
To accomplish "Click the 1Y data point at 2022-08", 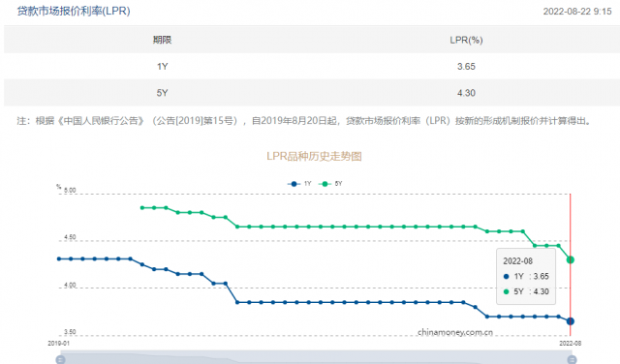I will [x=571, y=321].
